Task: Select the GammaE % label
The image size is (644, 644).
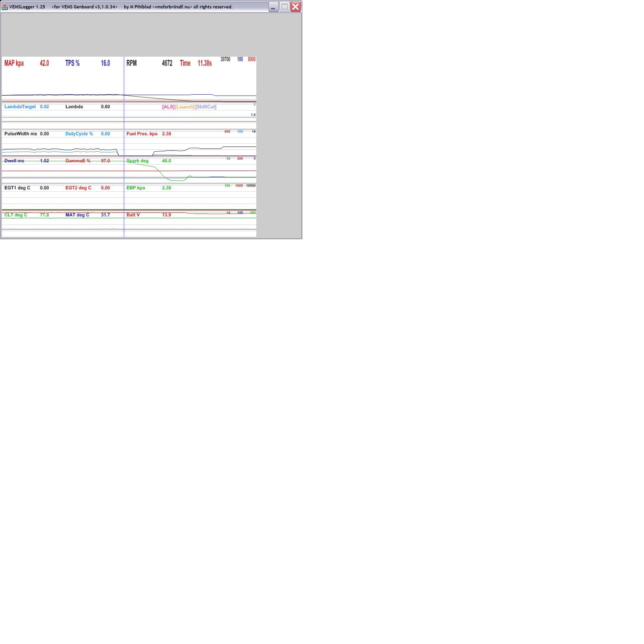Action: tap(78, 161)
